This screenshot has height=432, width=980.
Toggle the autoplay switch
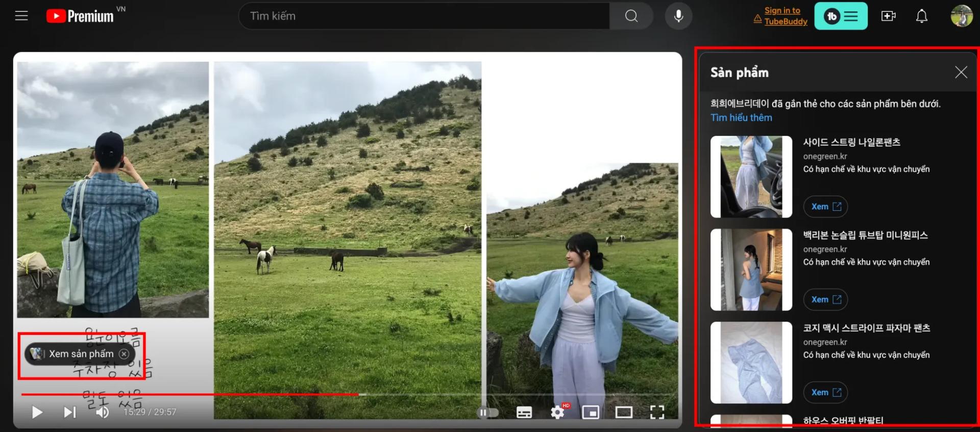pos(487,412)
